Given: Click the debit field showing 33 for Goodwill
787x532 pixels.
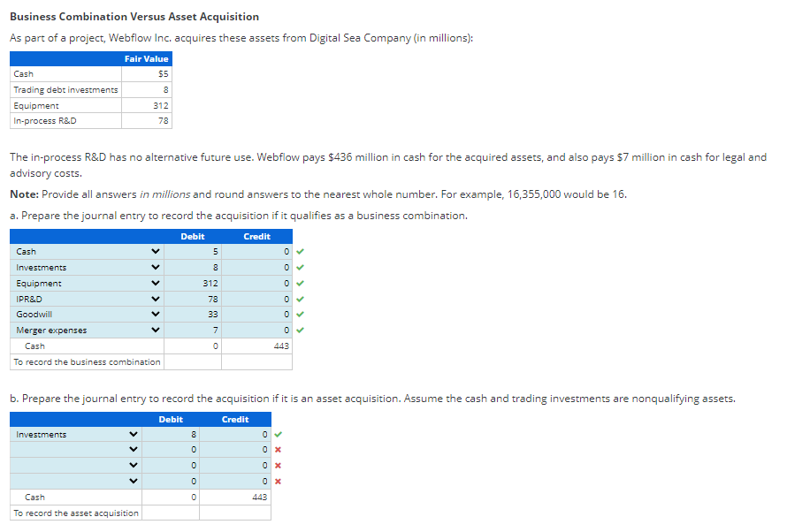Looking at the screenshot, I should (193, 315).
